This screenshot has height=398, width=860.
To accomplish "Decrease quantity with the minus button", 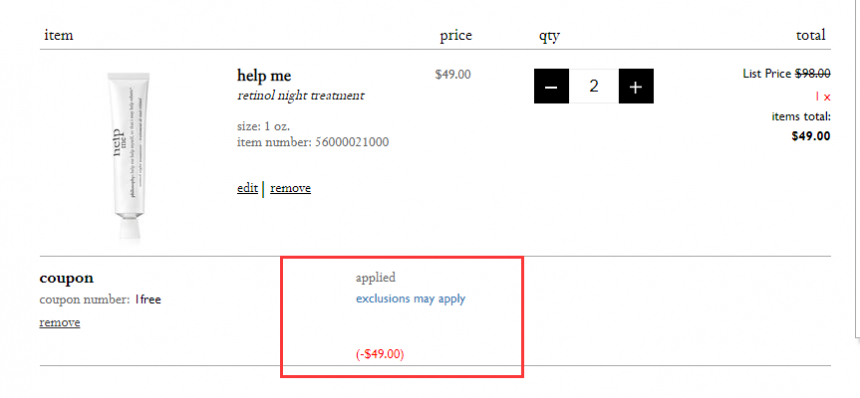I will point(551,86).
